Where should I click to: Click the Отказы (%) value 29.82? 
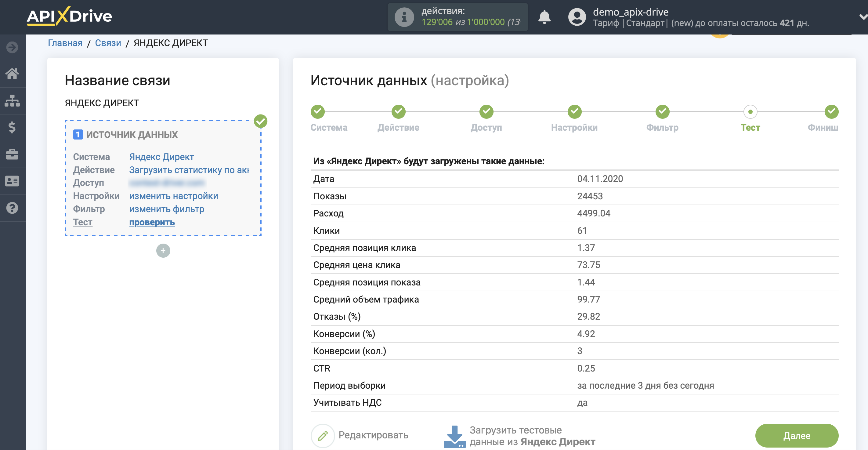pyautogui.click(x=588, y=317)
